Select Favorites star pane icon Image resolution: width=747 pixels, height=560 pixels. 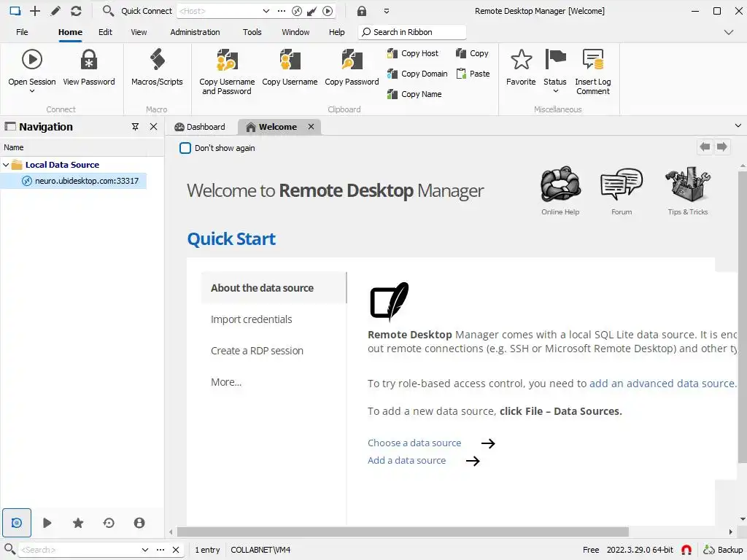click(x=78, y=523)
